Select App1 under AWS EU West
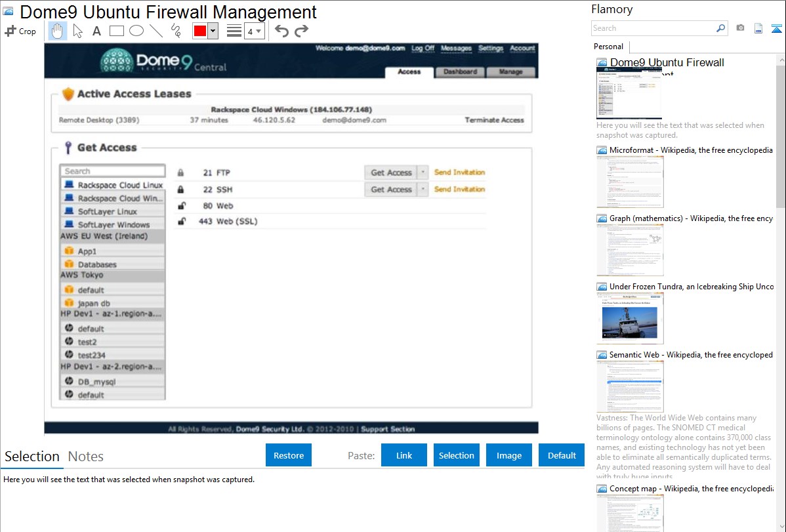The width and height of the screenshot is (786, 532). tap(113, 251)
